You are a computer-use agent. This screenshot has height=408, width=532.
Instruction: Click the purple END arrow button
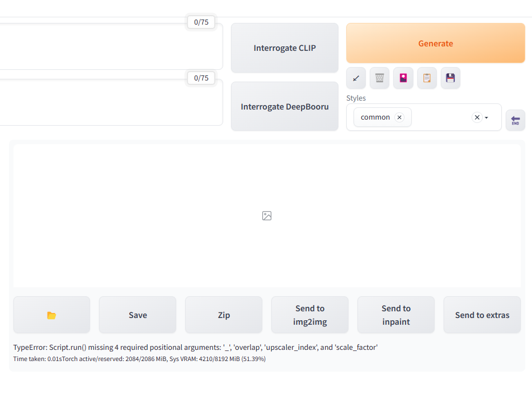click(515, 120)
